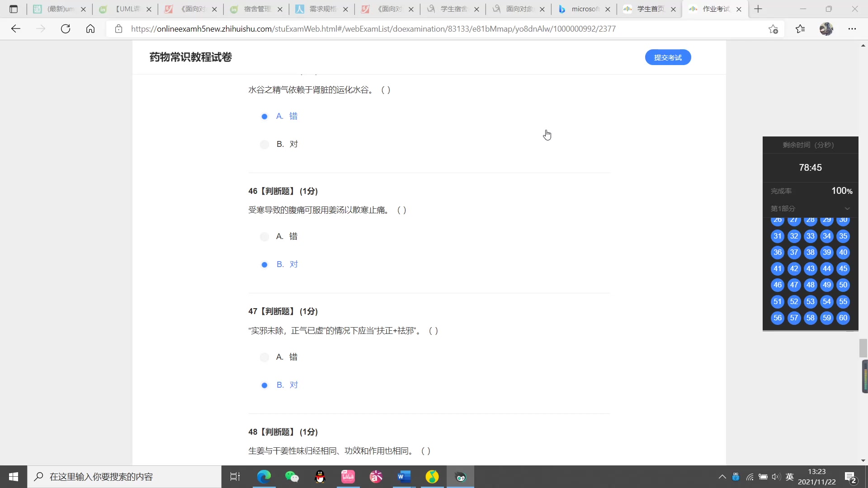Open WeChat from taskbar

point(292,477)
